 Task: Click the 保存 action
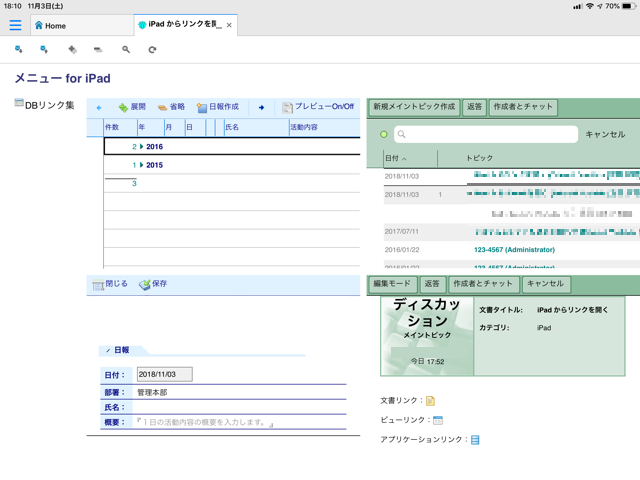point(153,284)
